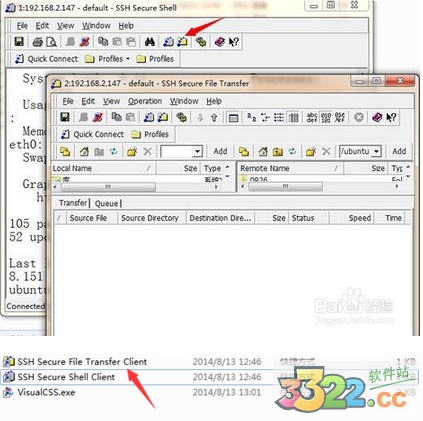
Task: Click Quick Connect in File Transfer window
Action: (x=92, y=134)
